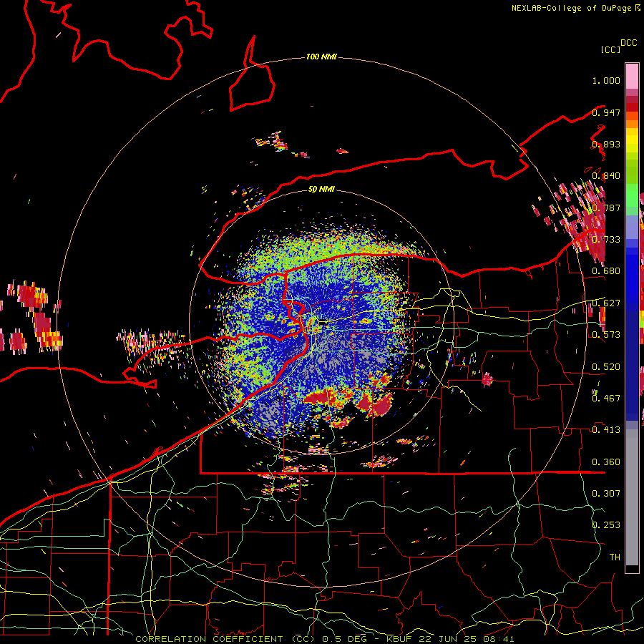Click the 0.893 legend value
The width and height of the screenshot is (644, 644).
tap(606, 144)
